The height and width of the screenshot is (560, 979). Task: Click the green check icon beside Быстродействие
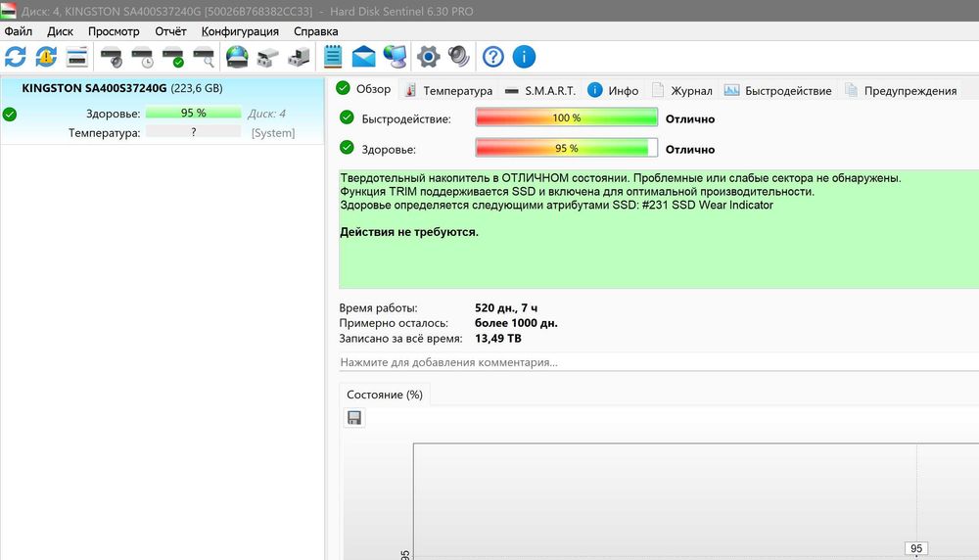(x=347, y=117)
